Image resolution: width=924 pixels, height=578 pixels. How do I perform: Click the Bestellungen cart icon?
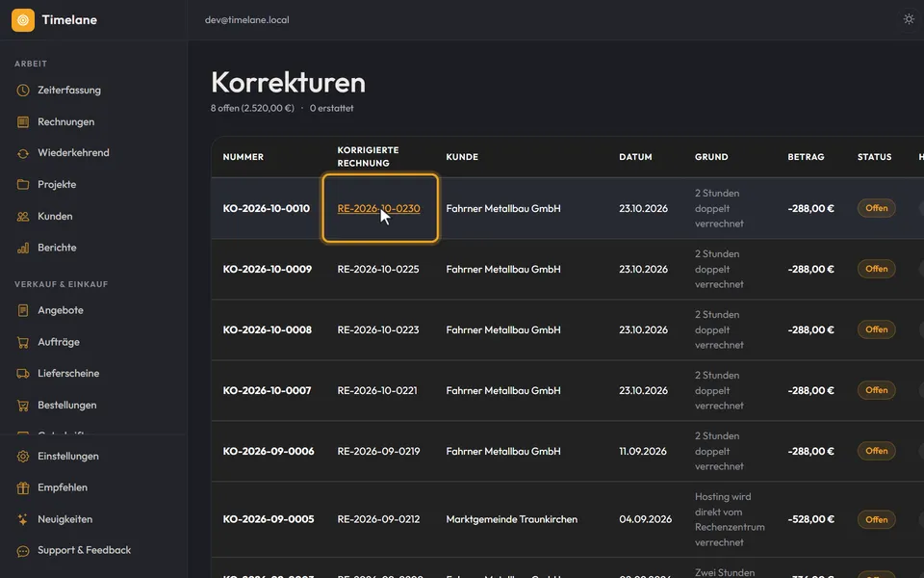(x=23, y=406)
